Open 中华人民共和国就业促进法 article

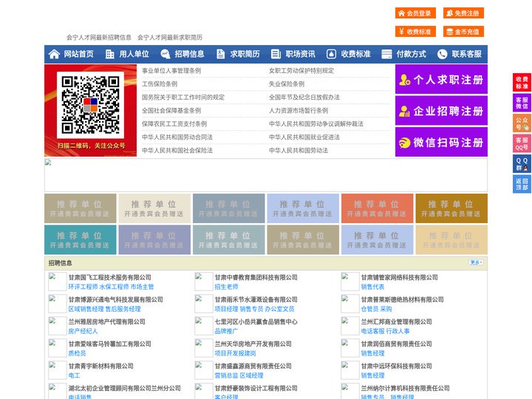click(304, 137)
